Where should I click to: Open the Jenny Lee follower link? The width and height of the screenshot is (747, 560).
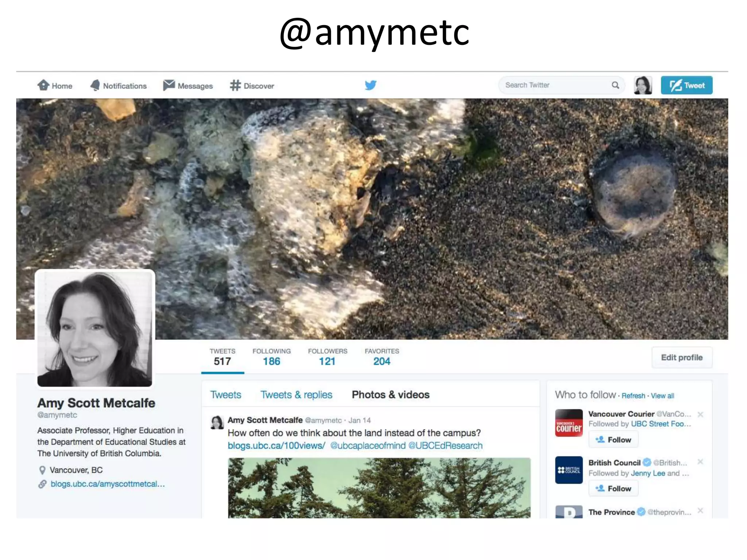pyautogui.click(x=648, y=473)
